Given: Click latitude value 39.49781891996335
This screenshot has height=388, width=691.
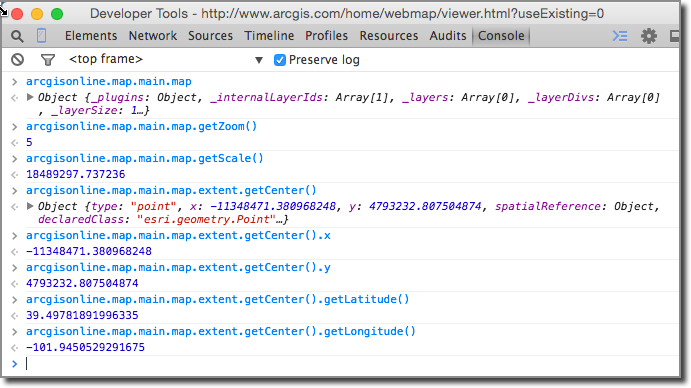Looking at the screenshot, I should pos(82,315).
